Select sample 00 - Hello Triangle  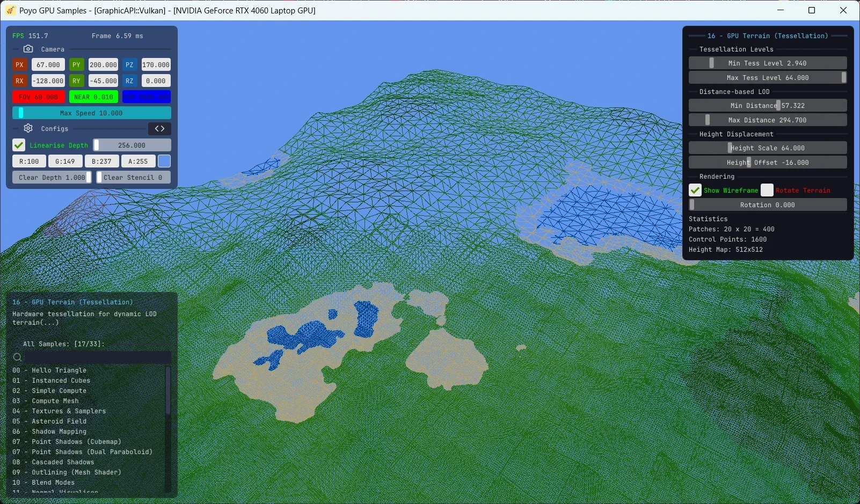coord(50,370)
